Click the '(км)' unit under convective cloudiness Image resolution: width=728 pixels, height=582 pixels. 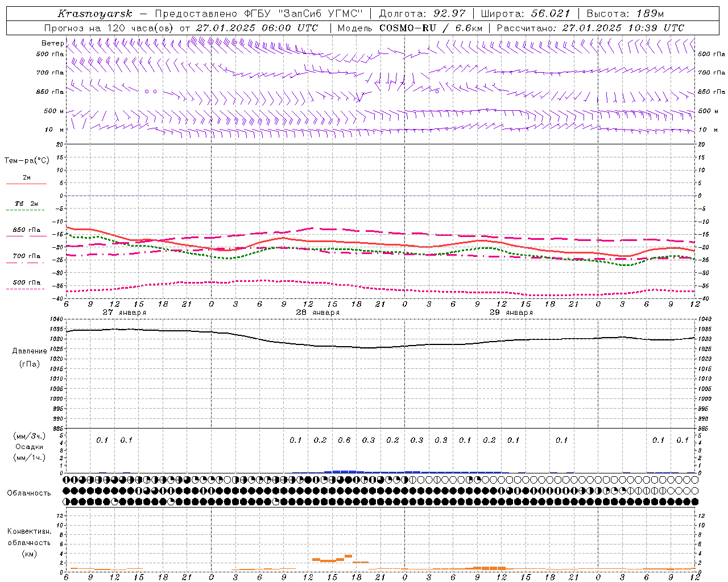pos(29,554)
